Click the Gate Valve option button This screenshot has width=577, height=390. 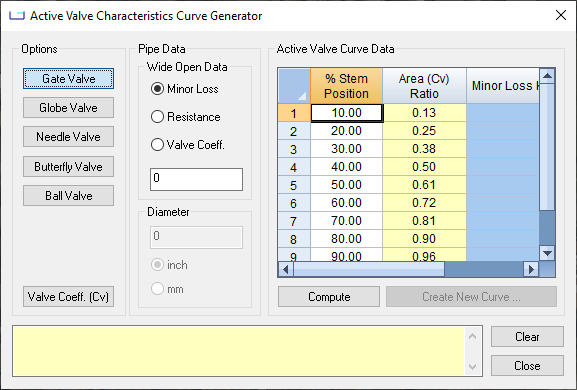tap(68, 78)
